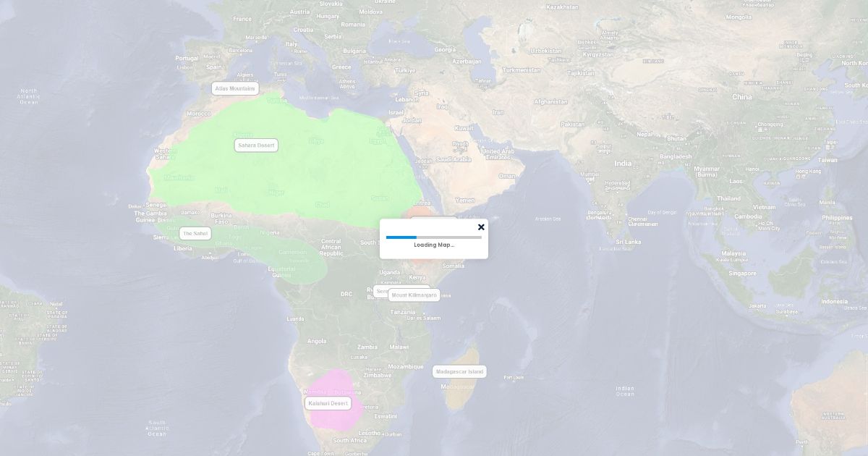The image size is (868, 456).
Task: Click the 'Loading Map...' text
Action: [434, 245]
